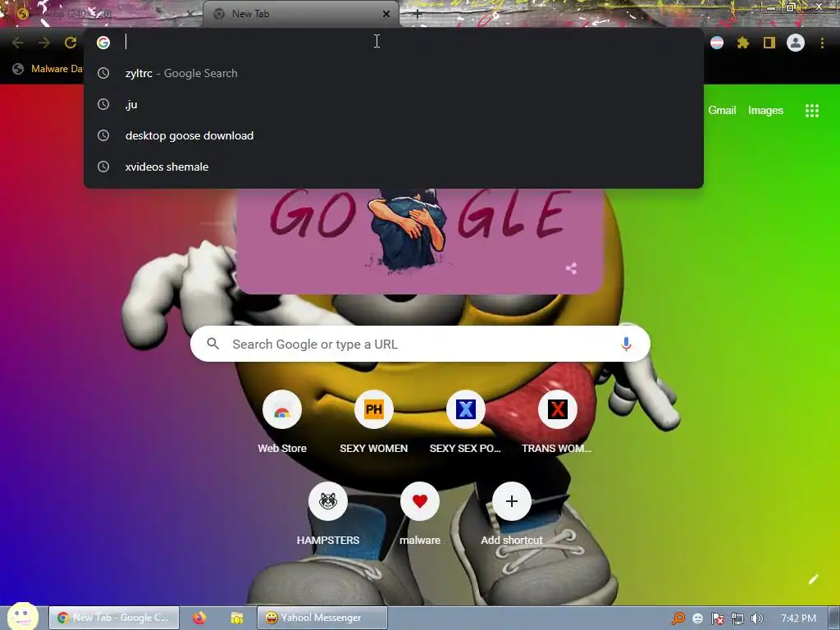Click the Show desktop button
Viewport: 840px width, 630px height.
834,619
